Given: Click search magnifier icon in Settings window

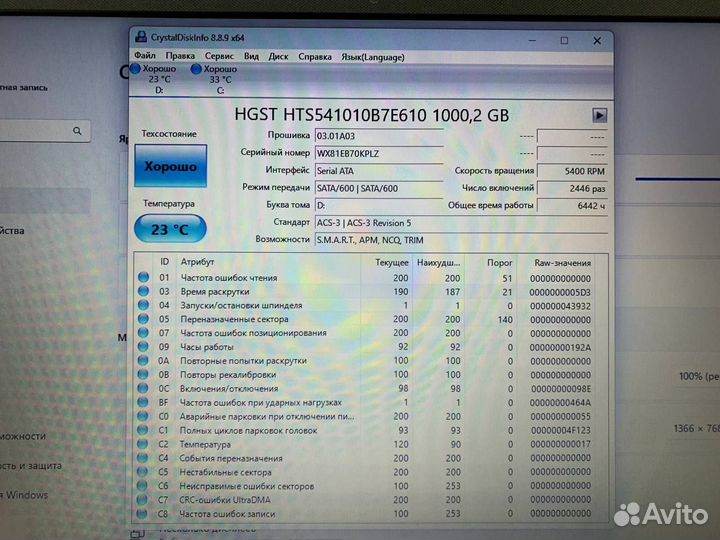Looking at the screenshot, I should click(x=77, y=131).
